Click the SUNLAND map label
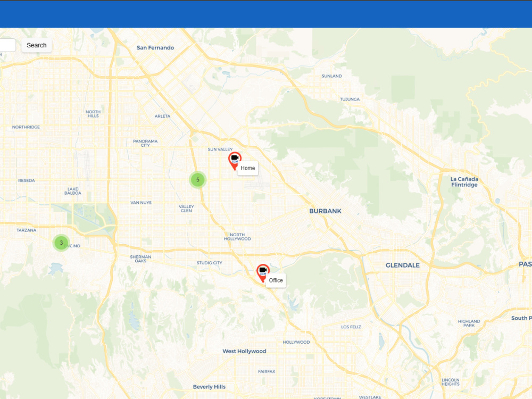 point(332,76)
